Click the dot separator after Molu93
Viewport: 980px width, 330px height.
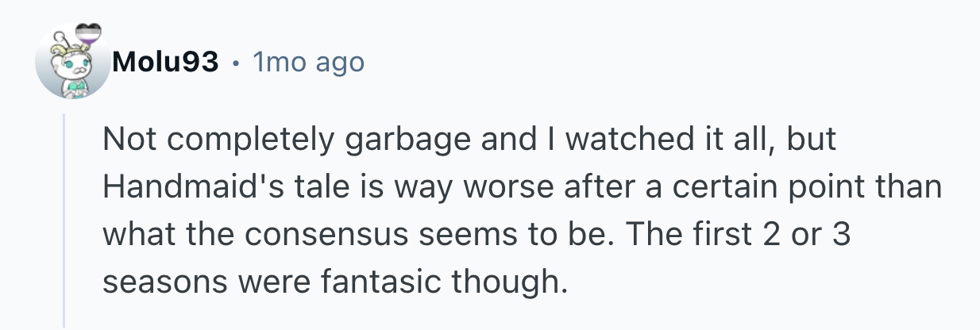pos(234,61)
